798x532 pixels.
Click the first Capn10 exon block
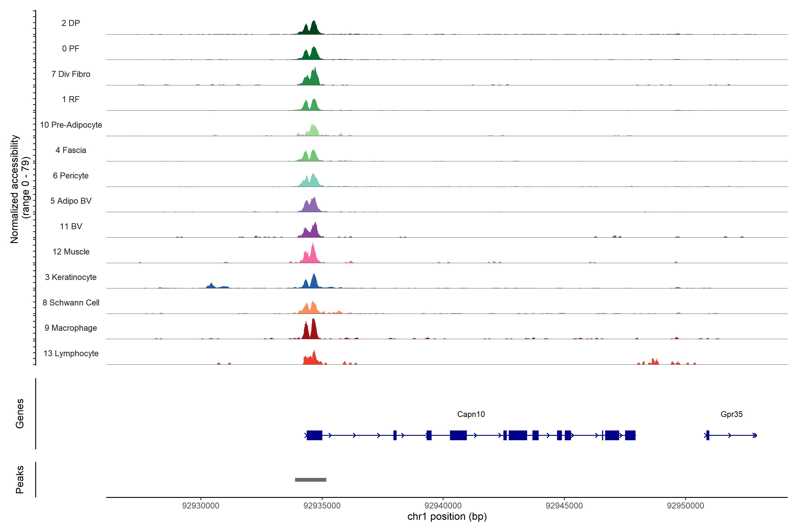click(314, 435)
